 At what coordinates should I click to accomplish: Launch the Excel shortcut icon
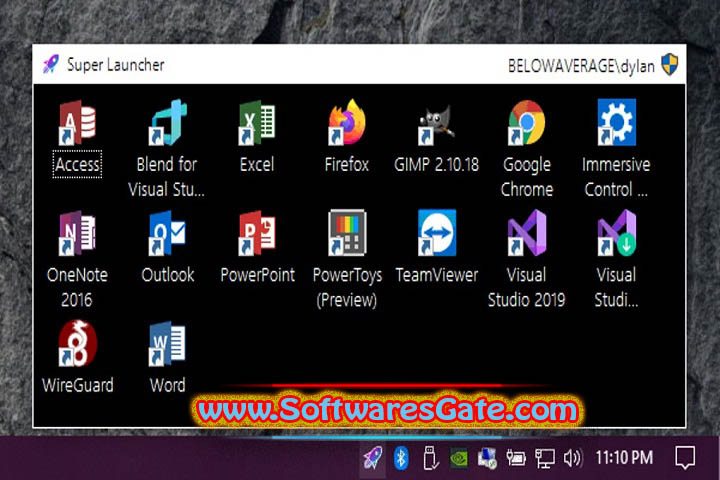point(257,122)
